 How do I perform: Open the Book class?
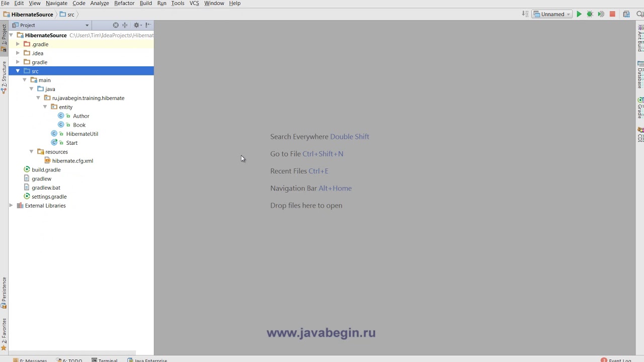point(79,125)
